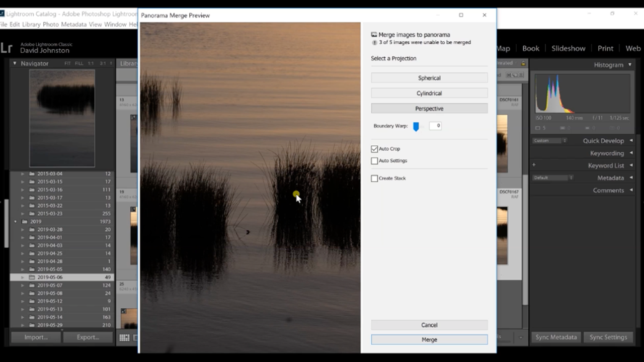This screenshot has width=644, height=362.
Task: Select the Perspective projection
Action: point(429,109)
